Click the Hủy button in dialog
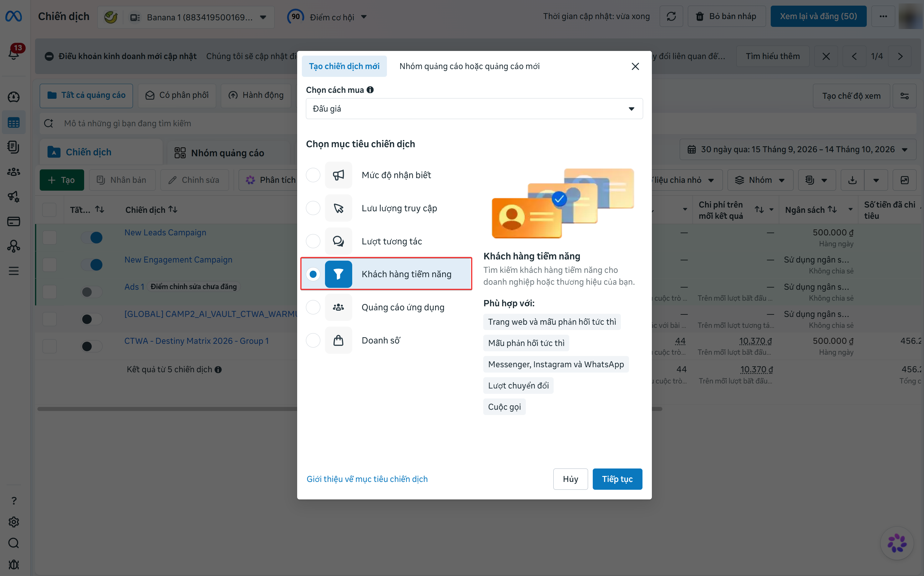 570,479
